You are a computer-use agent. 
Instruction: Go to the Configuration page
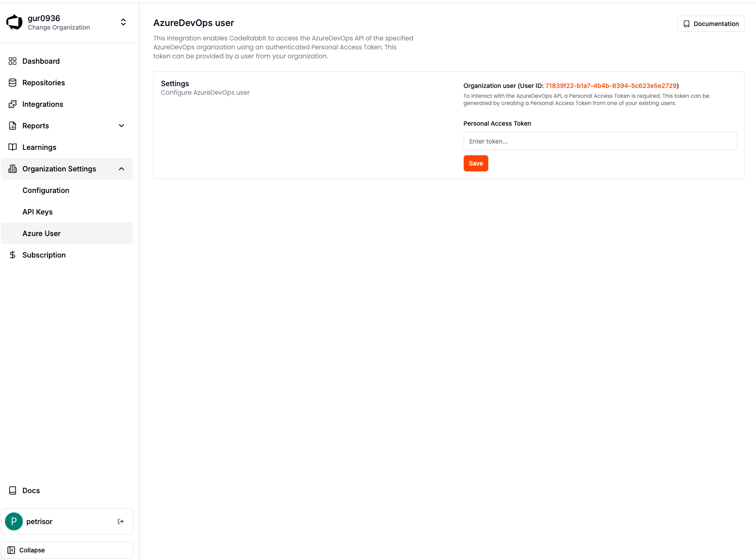click(46, 190)
